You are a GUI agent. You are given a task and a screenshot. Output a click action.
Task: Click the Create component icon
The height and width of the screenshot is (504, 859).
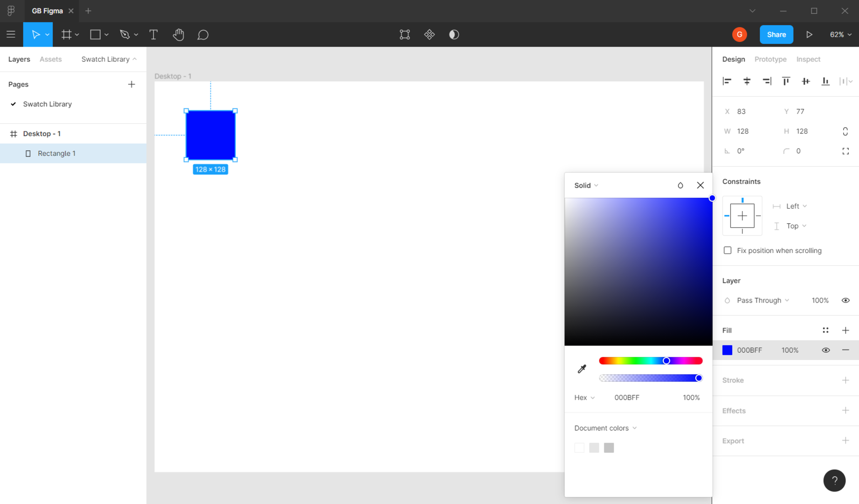pyautogui.click(x=429, y=34)
